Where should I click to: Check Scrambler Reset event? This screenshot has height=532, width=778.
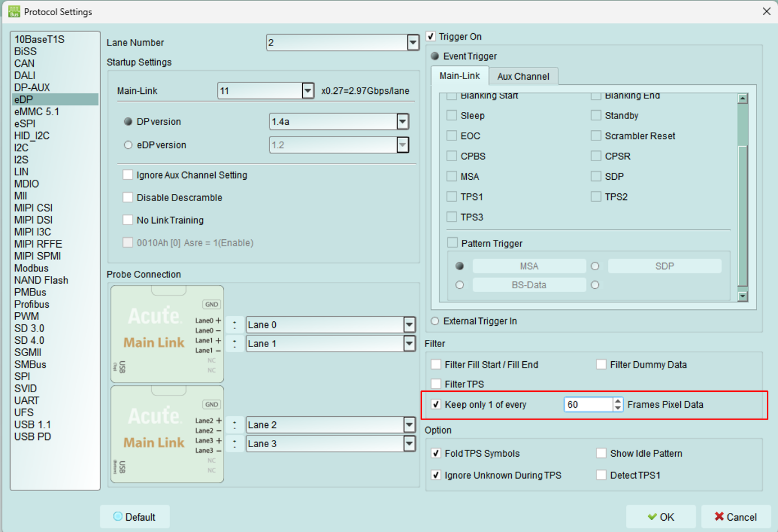pos(596,136)
